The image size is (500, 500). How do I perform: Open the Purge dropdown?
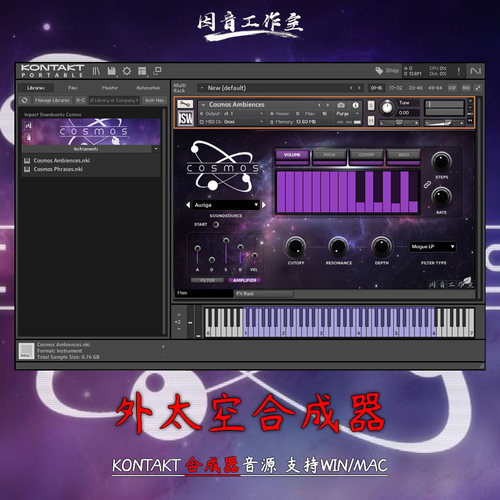point(347,114)
